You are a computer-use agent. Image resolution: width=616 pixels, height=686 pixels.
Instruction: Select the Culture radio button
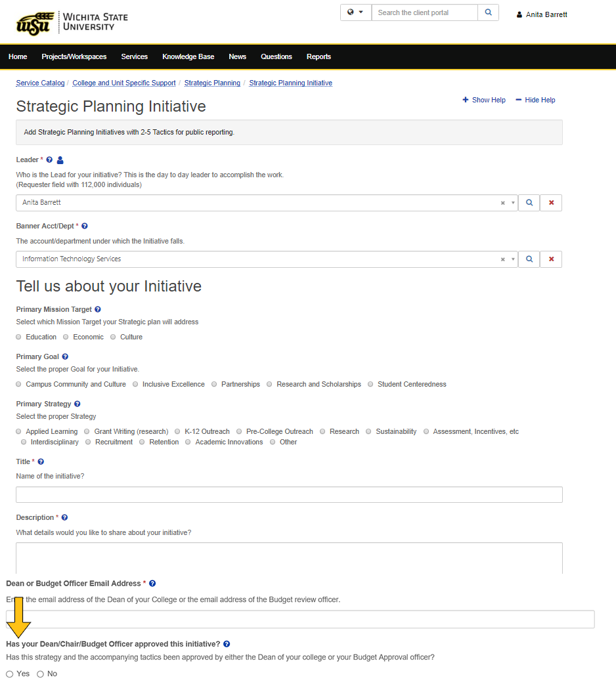coord(113,337)
